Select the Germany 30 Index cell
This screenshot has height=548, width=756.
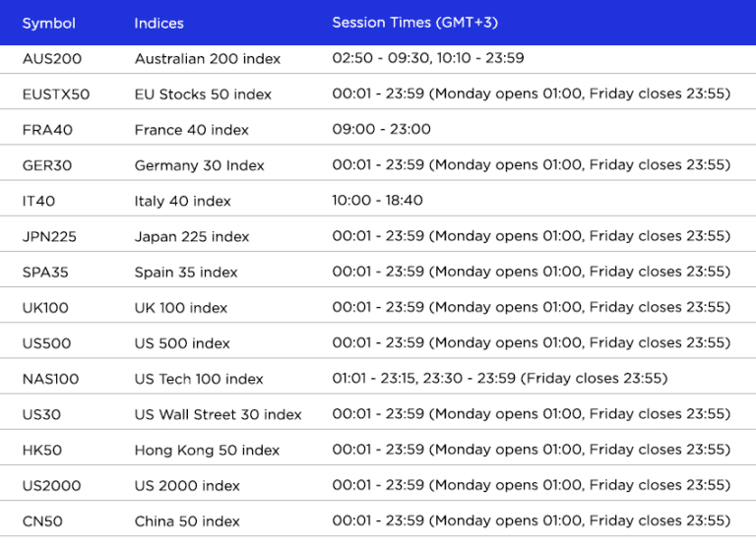coord(199,166)
